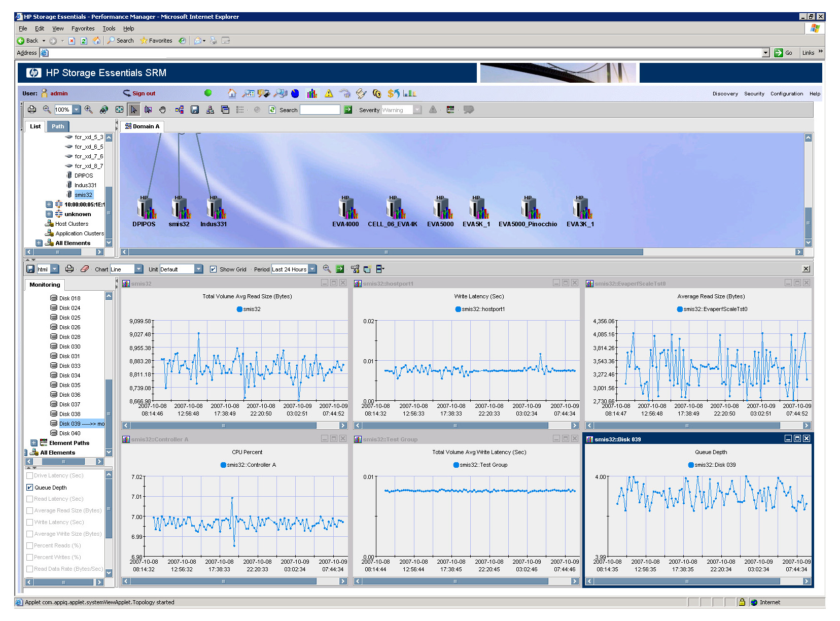Viewport: 840px width, 621px height.
Task: Open the Discovery link
Action: click(x=725, y=94)
